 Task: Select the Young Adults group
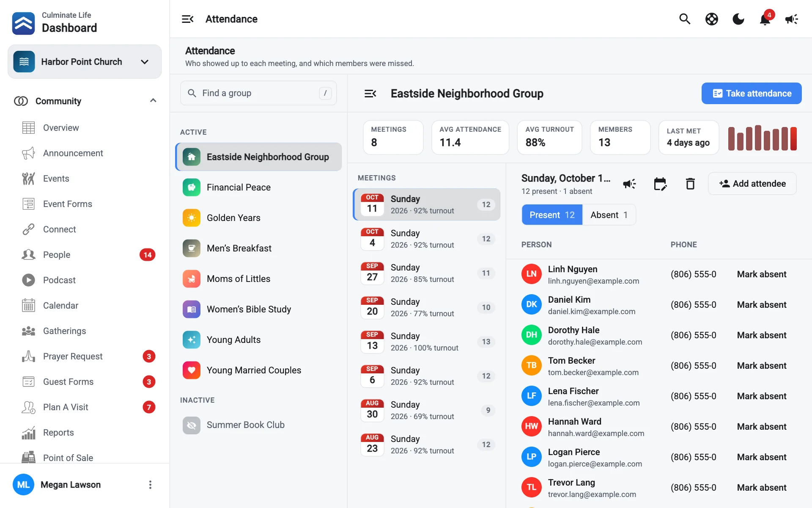pos(258,340)
